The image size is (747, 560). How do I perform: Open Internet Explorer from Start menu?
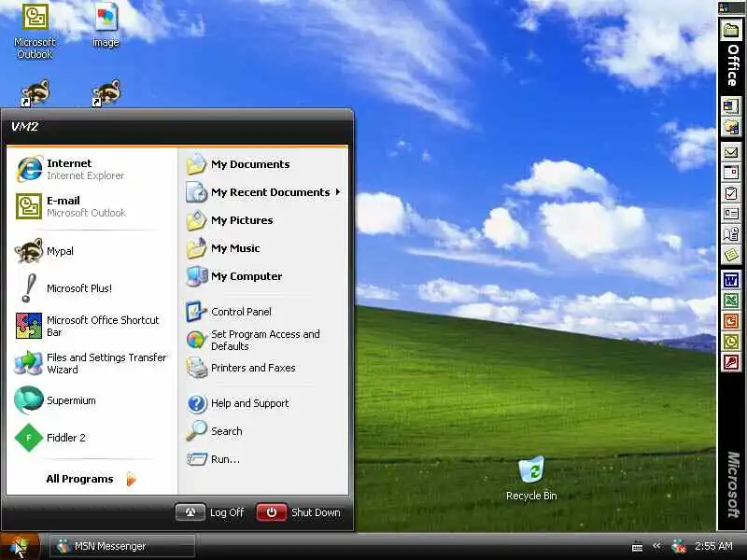tap(92, 169)
